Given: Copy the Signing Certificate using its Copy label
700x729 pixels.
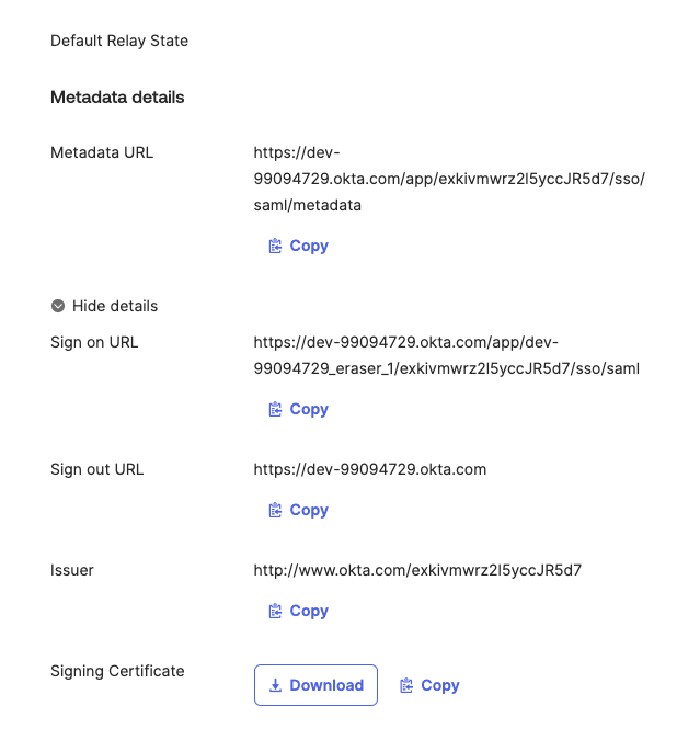Looking at the screenshot, I should point(440,685).
